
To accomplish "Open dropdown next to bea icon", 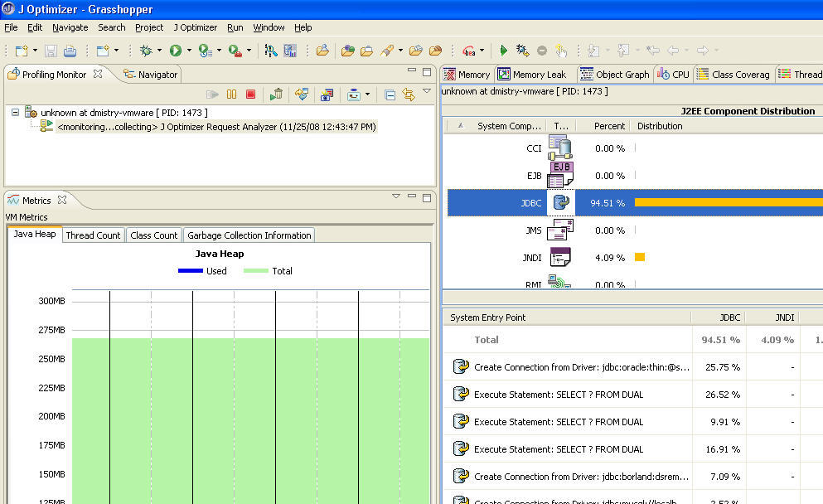I will tap(482, 51).
